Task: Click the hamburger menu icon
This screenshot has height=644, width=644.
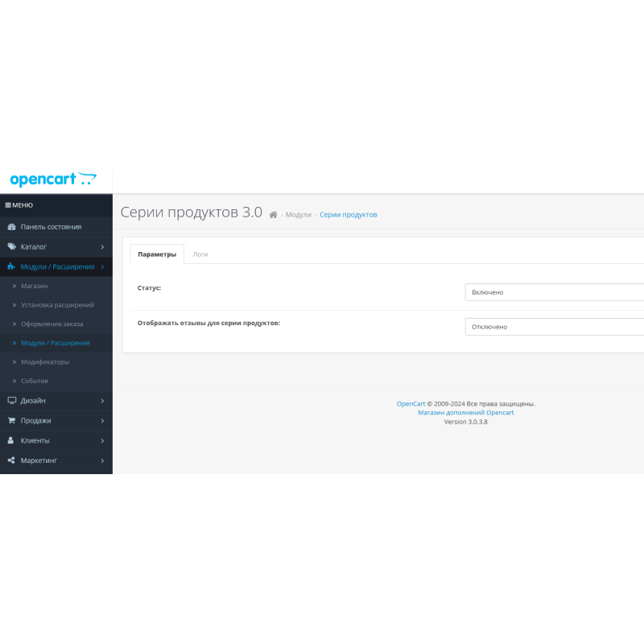Action: [8, 205]
